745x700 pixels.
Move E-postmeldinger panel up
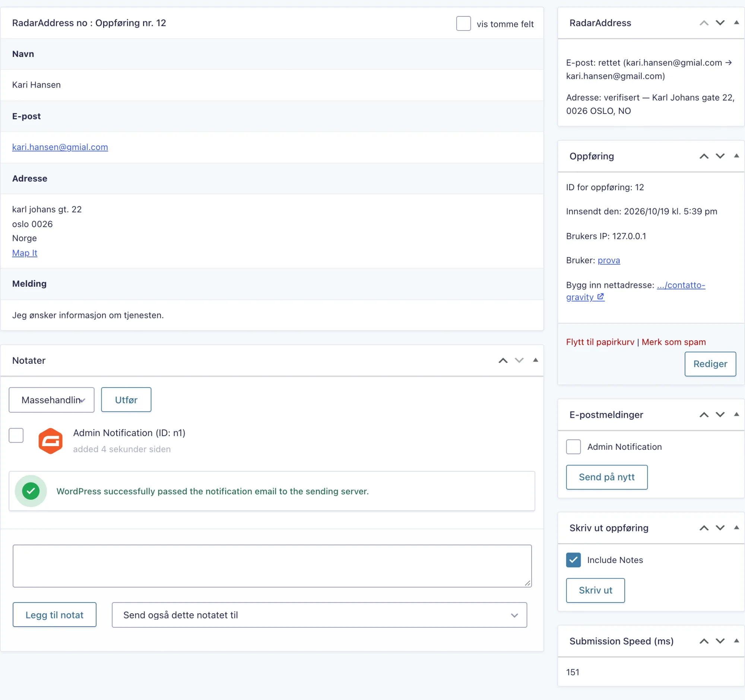coord(704,415)
